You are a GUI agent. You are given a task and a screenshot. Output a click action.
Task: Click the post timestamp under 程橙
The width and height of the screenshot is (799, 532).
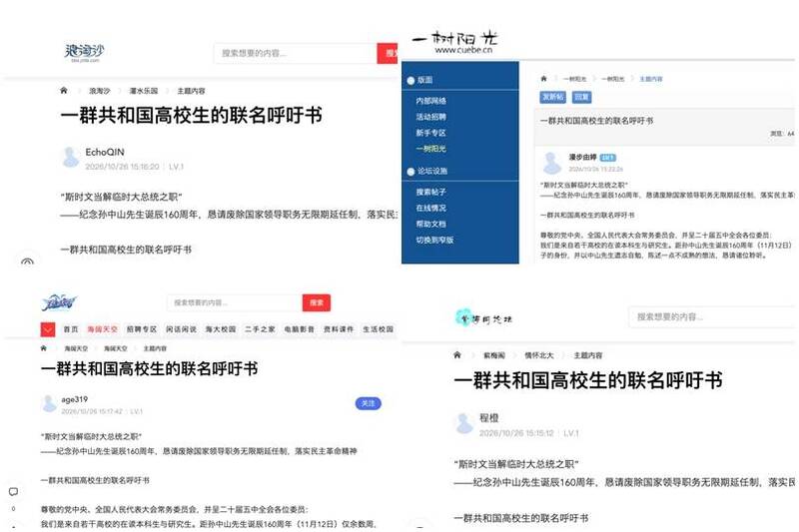pyautogui.click(x=516, y=433)
